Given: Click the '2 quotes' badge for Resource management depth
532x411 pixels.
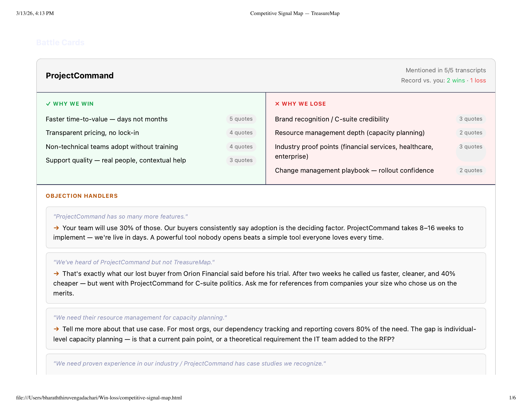Looking at the screenshot, I should pos(471,133).
